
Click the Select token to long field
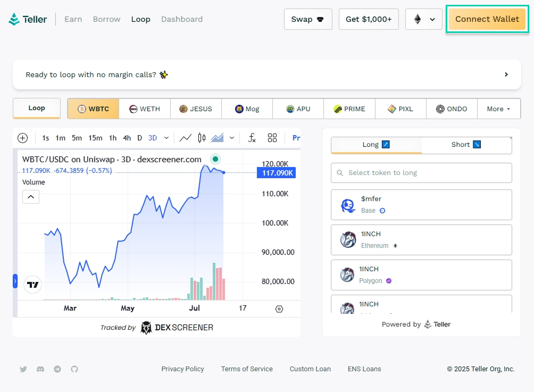pyautogui.click(x=421, y=173)
